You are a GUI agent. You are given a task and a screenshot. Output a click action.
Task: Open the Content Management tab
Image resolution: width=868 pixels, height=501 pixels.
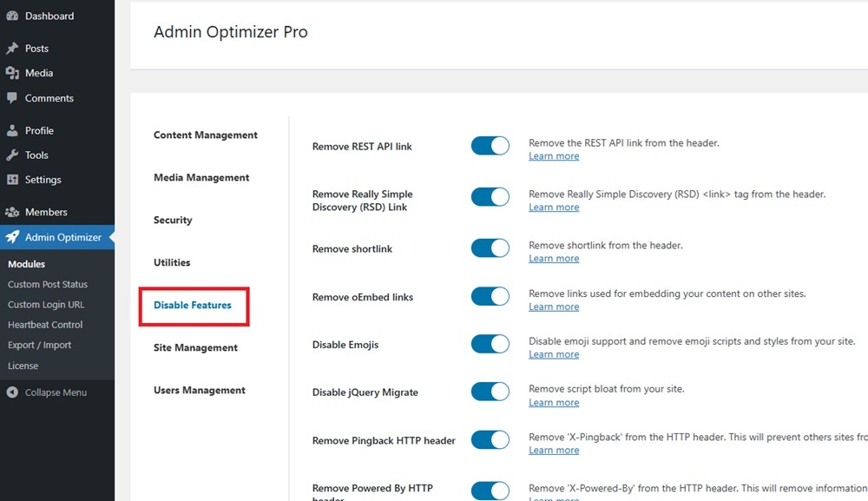click(206, 135)
